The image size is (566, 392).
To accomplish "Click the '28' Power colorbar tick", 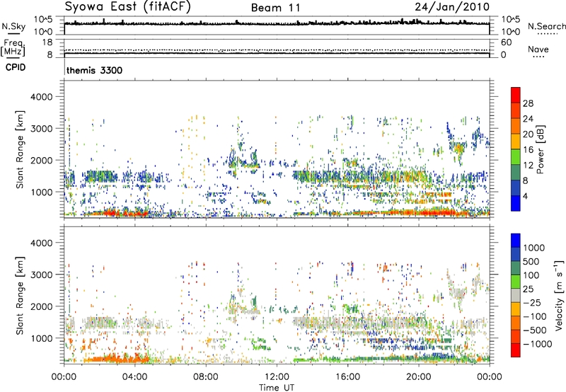I will point(528,103).
